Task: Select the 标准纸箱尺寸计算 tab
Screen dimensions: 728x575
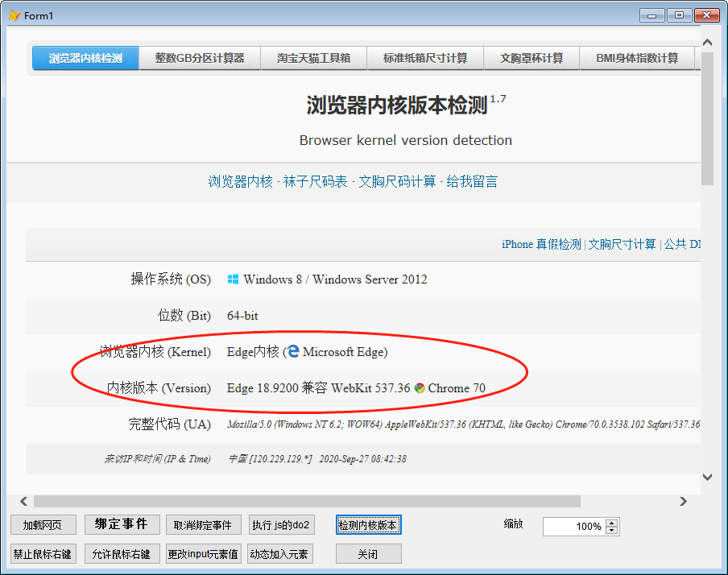Action: tap(424, 57)
